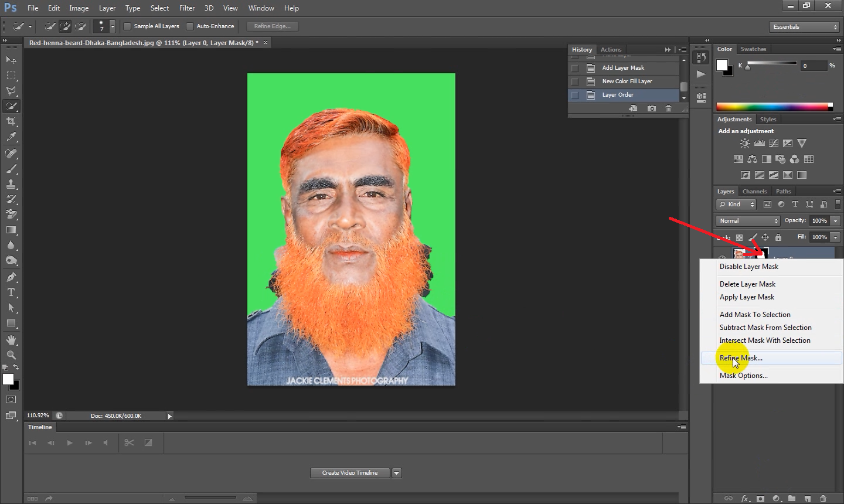Select the Pen tool
Viewport: 844px width, 504px height.
click(11, 277)
